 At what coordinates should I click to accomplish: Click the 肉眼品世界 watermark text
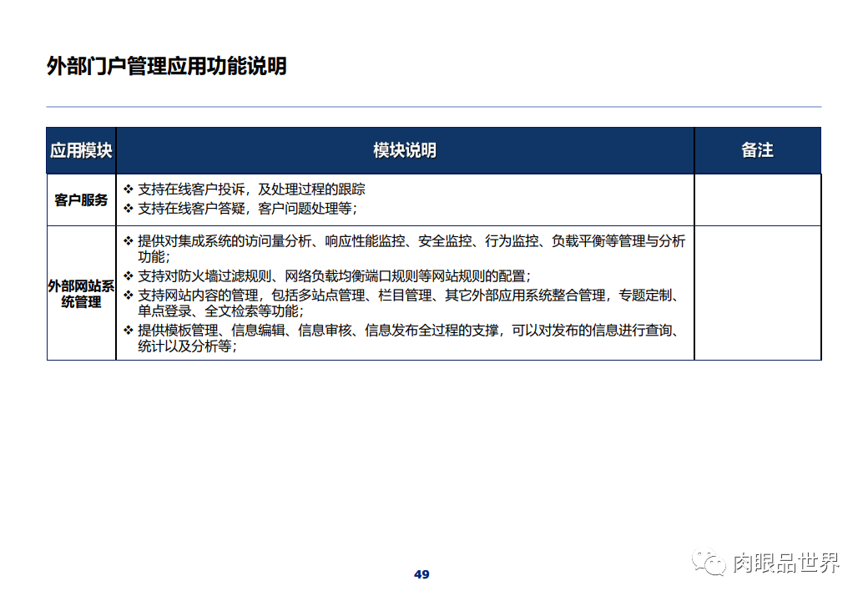785,564
